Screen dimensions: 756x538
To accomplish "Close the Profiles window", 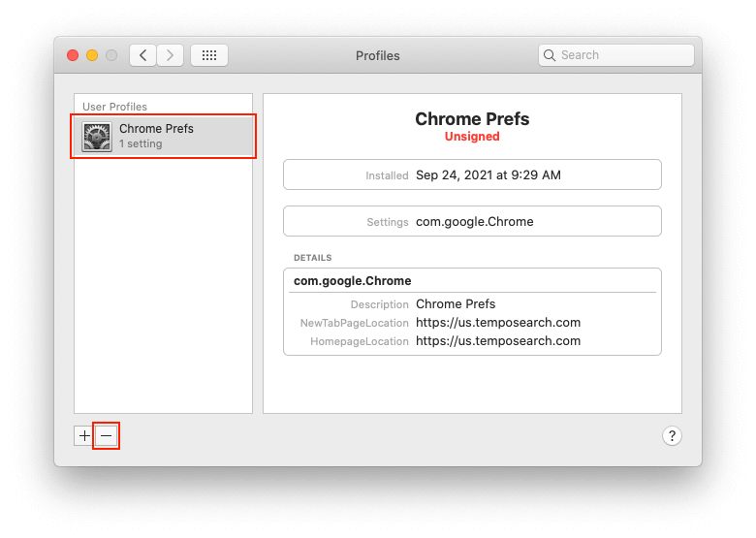I will [x=73, y=55].
